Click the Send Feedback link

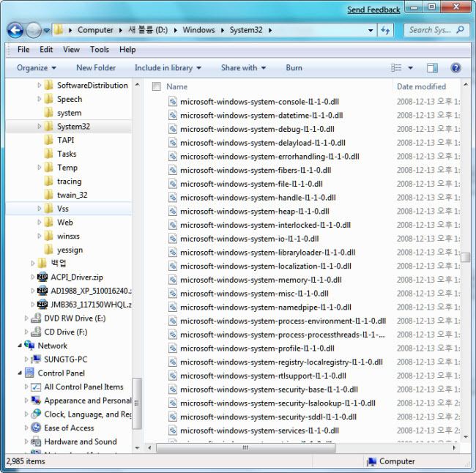click(373, 10)
